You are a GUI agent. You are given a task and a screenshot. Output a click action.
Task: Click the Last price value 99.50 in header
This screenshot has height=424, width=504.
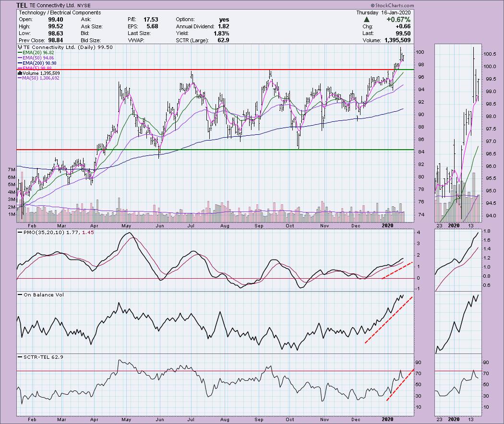pyautogui.click(x=403, y=34)
